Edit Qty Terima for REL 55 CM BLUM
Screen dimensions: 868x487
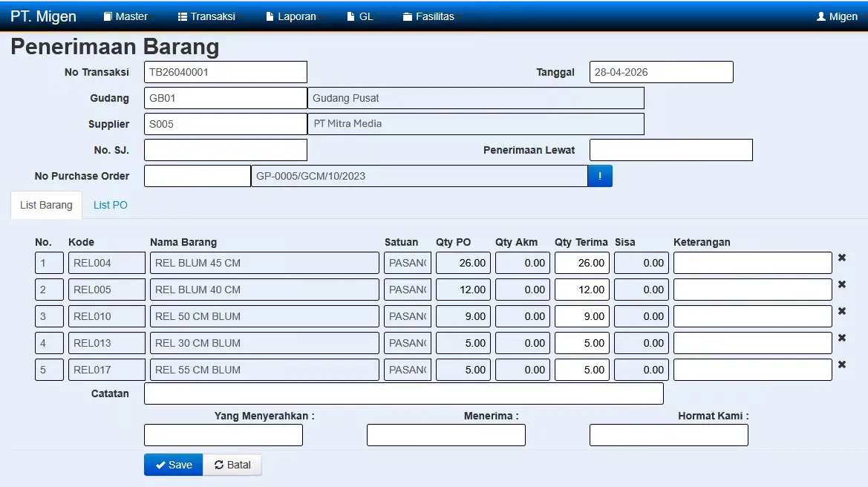click(582, 370)
